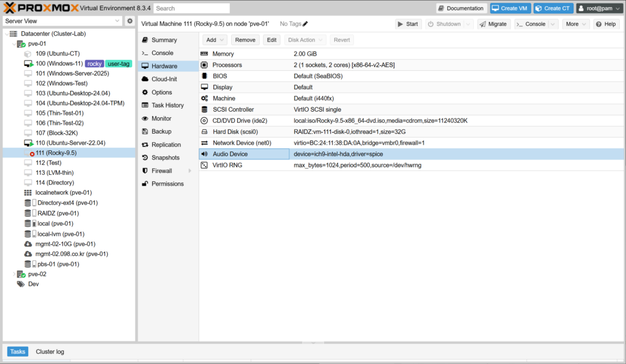Click the Dev pool tag icon
The height and width of the screenshot is (364, 626).
tap(21, 284)
